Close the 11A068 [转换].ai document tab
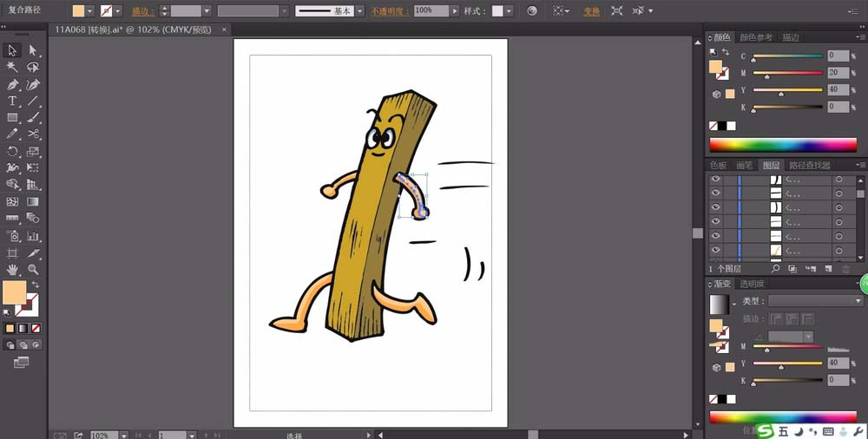Viewport: 868px width, 439px height. (224, 29)
